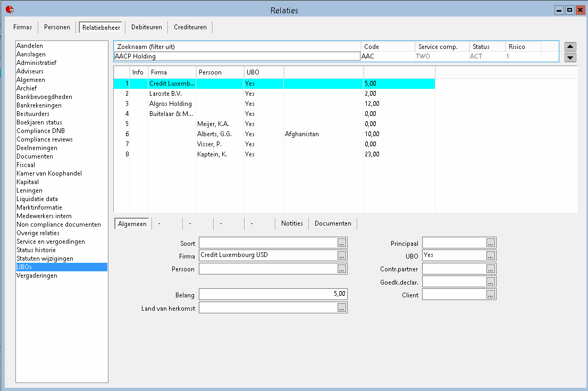Switch to the Firmas tab

click(22, 27)
